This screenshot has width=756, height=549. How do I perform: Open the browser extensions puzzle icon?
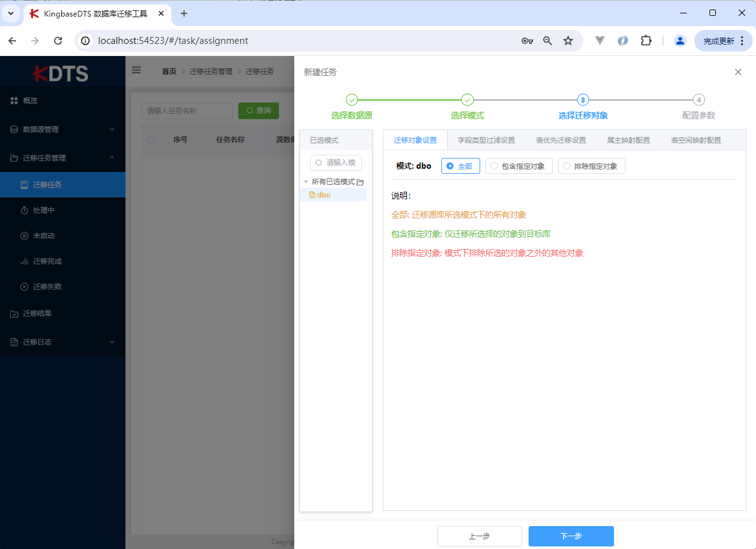point(646,41)
